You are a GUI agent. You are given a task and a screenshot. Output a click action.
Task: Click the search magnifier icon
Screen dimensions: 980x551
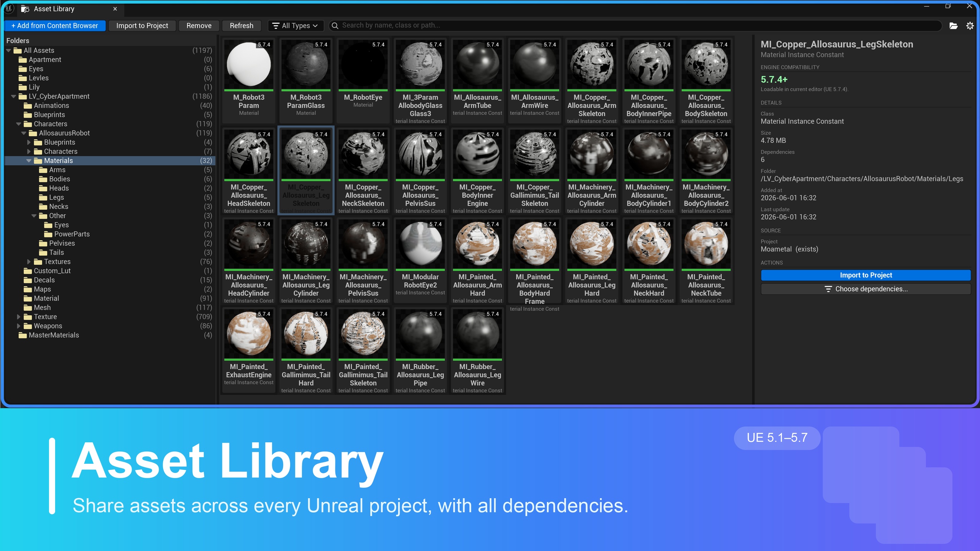(x=335, y=26)
